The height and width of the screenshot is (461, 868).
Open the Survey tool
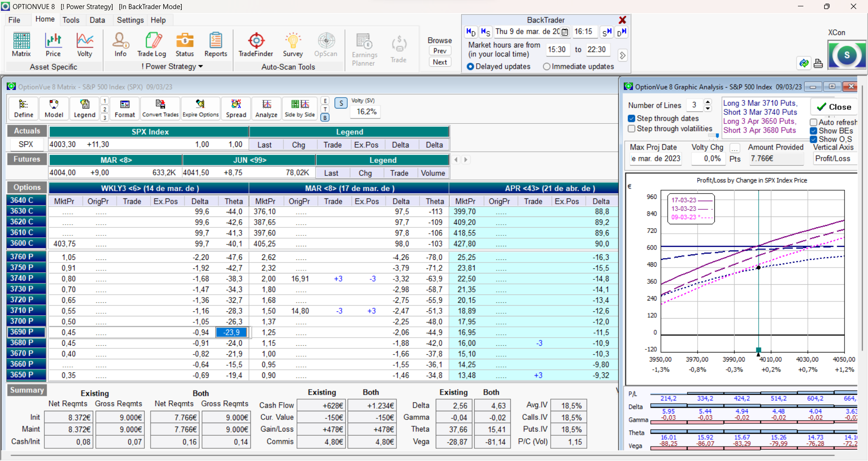293,45
